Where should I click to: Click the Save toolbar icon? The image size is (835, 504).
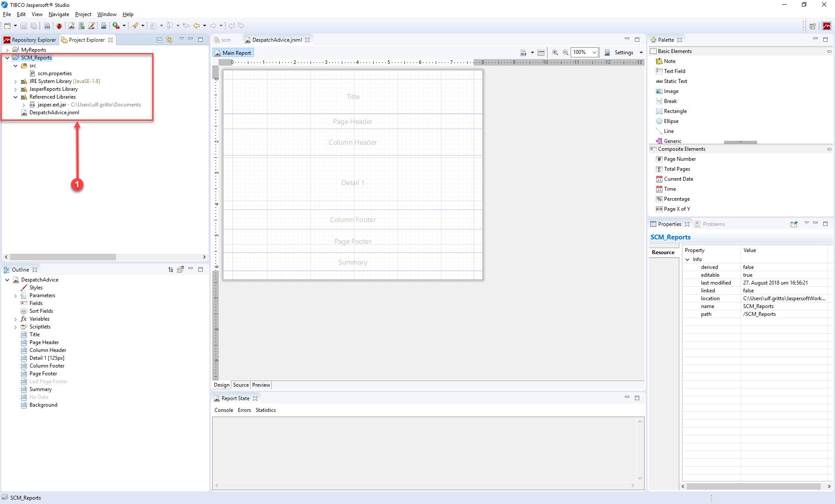coord(24,26)
